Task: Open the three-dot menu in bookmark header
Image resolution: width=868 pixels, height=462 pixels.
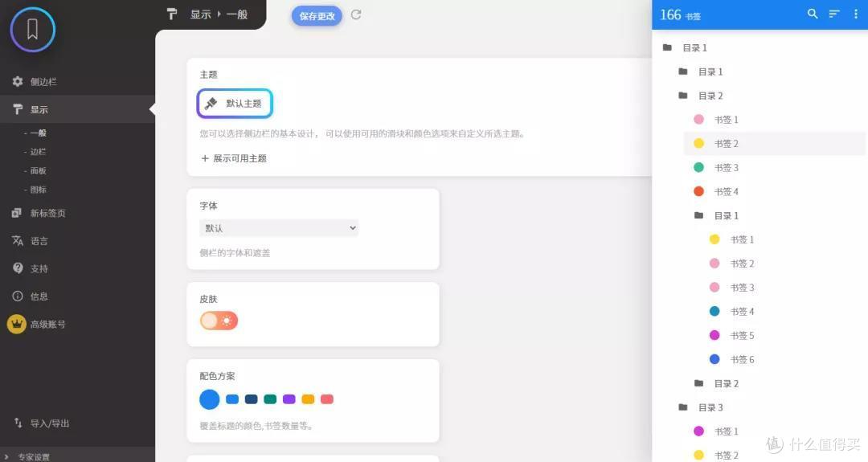Action: pyautogui.click(x=856, y=14)
